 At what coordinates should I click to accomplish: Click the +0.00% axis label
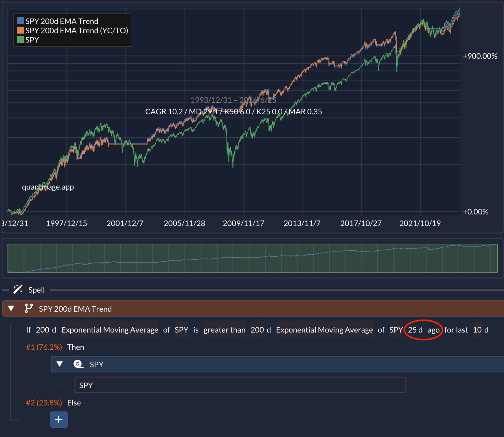(476, 212)
